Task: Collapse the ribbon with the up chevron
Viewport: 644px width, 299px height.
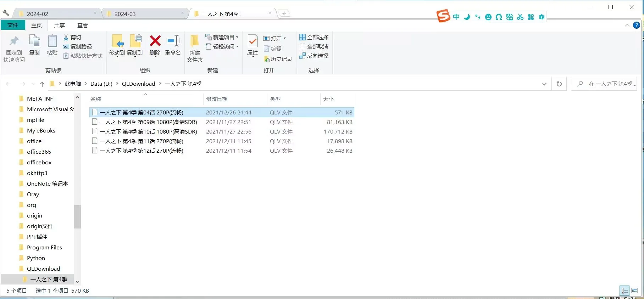Action: point(627,25)
